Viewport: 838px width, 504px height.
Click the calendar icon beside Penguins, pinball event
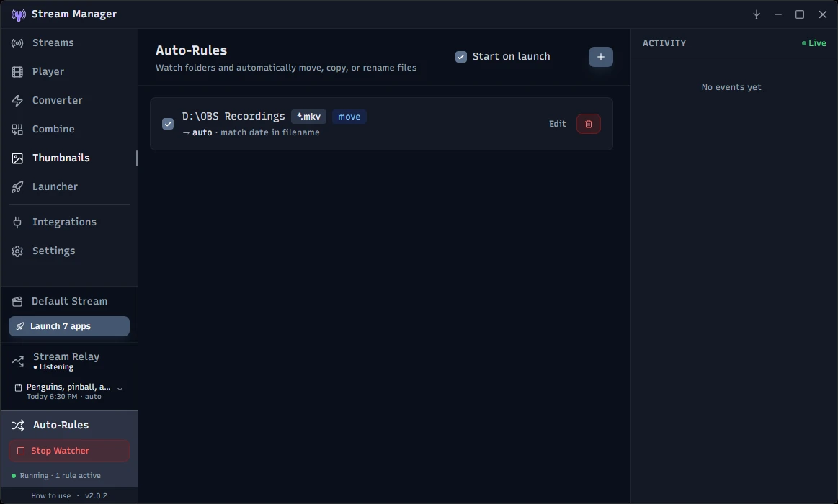point(18,387)
